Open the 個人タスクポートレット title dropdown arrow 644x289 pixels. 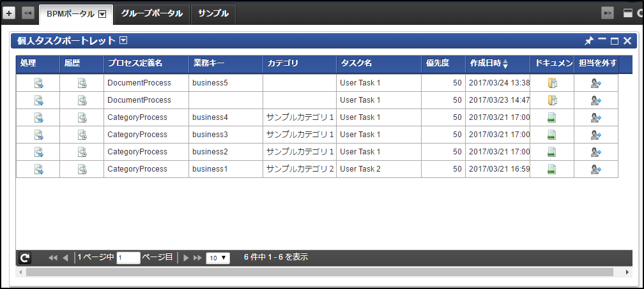tap(123, 40)
